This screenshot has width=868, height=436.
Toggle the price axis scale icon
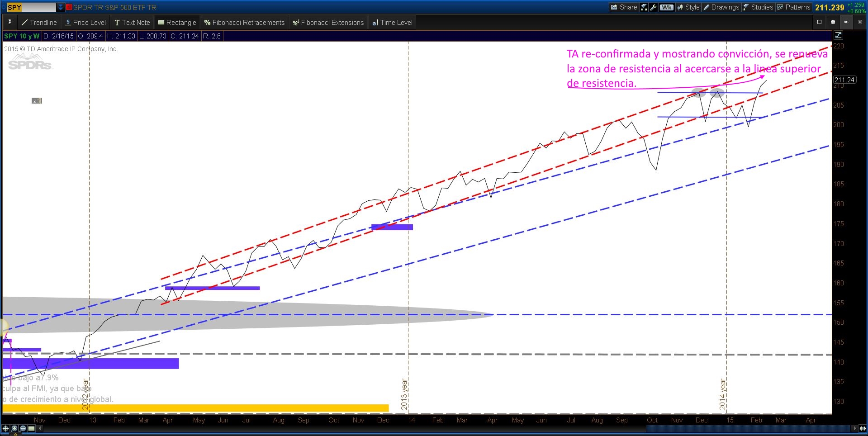pyautogui.click(x=838, y=35)
